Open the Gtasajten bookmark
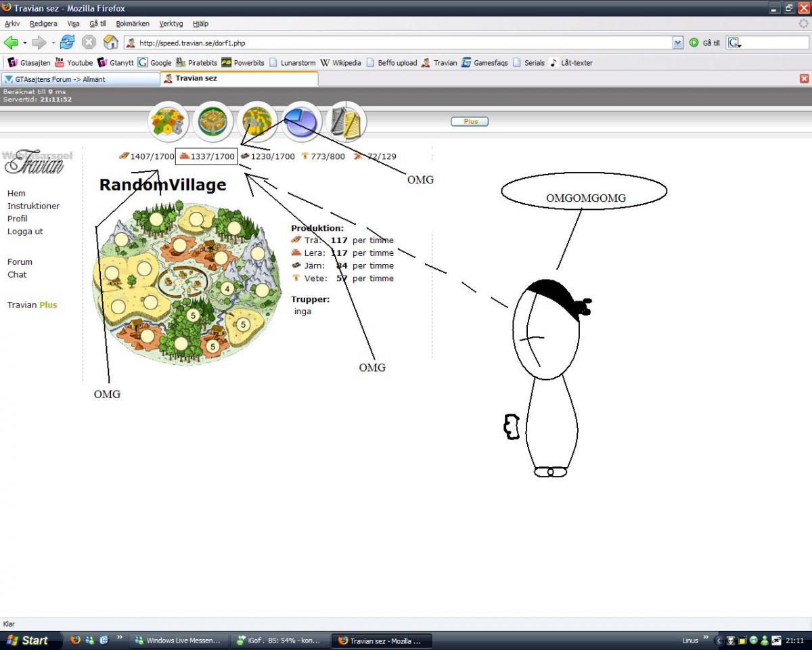Image resolution: width=812 pixels, height=650 pixels. point(29,63)
